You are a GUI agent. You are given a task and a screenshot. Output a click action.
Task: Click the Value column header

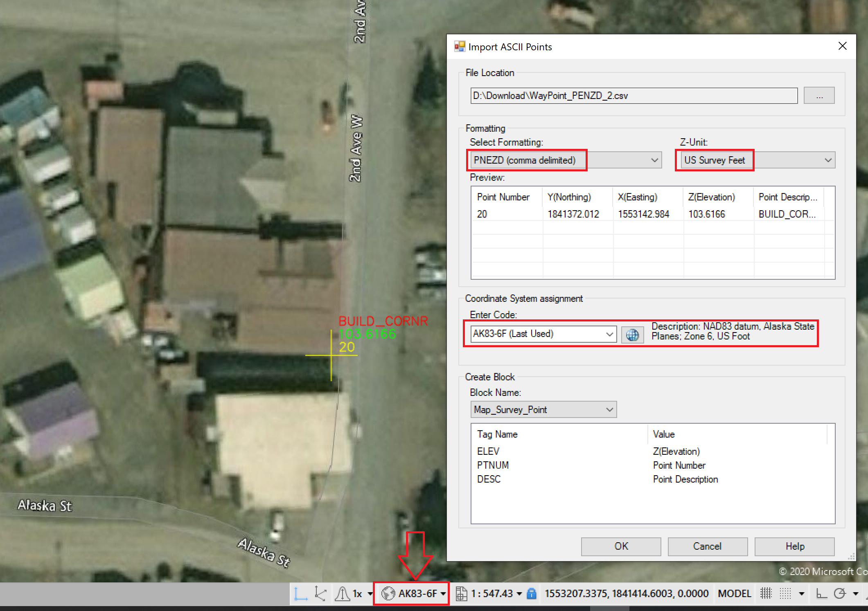[737, 434]
